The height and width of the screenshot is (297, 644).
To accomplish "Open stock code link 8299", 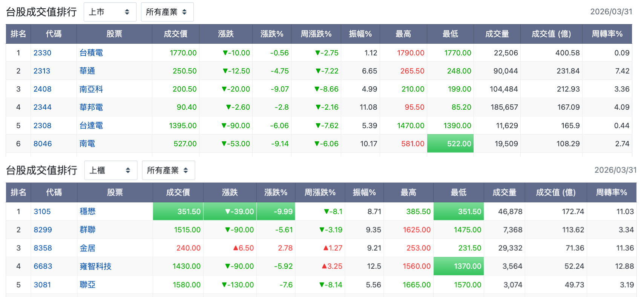I will click(43, 230).
